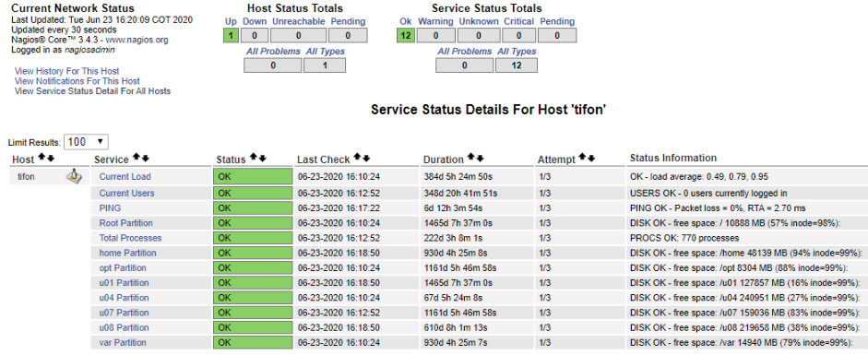Click 'OK - load average: 0.49, 0.79, 0.95'
The height and width of the screenshot is (355, 868).
(x=698, y=177)
